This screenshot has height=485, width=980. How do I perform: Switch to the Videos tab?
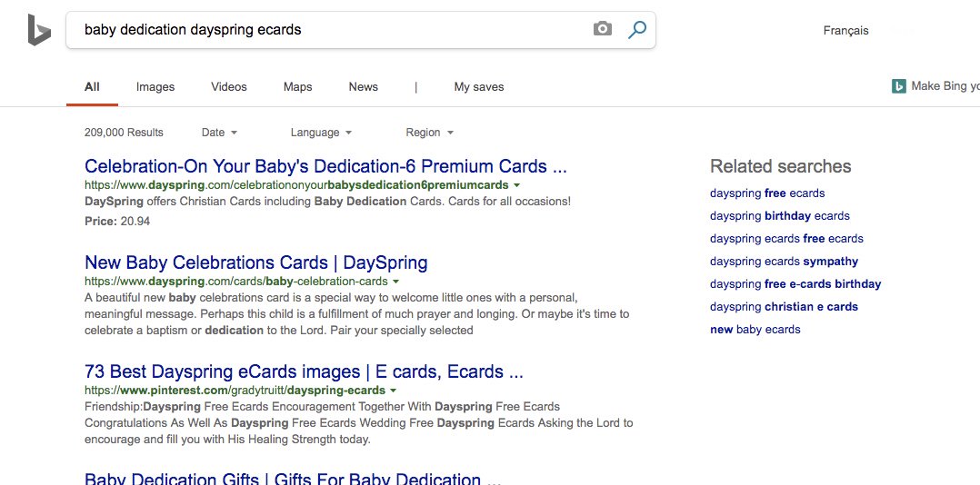coord(229,87)
